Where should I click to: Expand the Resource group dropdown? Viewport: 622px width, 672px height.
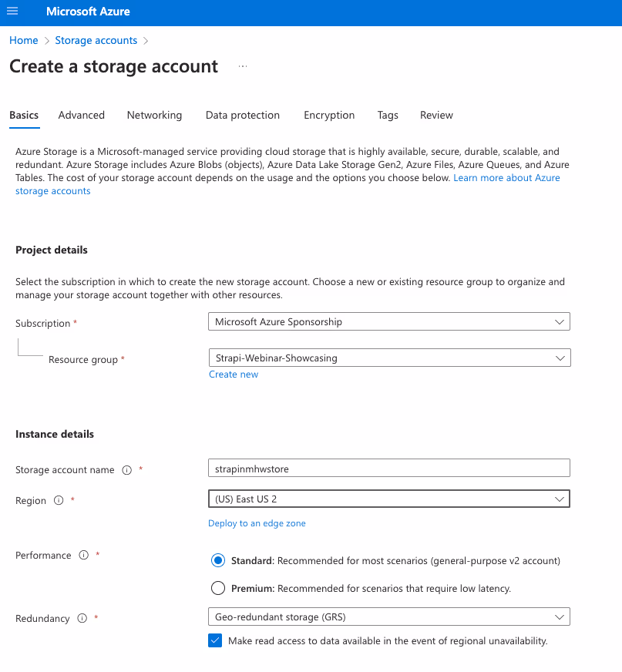(x=388, y=358)
